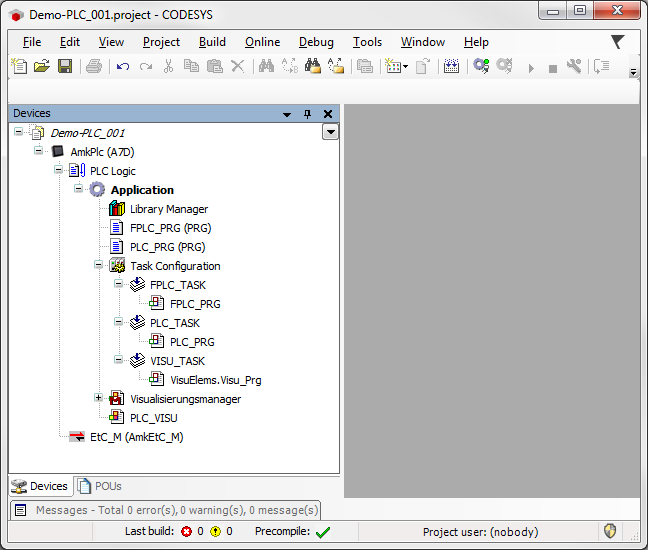Click the New Project toolbar icon
The height and width of the screenshot is (550, 648).
19,66
